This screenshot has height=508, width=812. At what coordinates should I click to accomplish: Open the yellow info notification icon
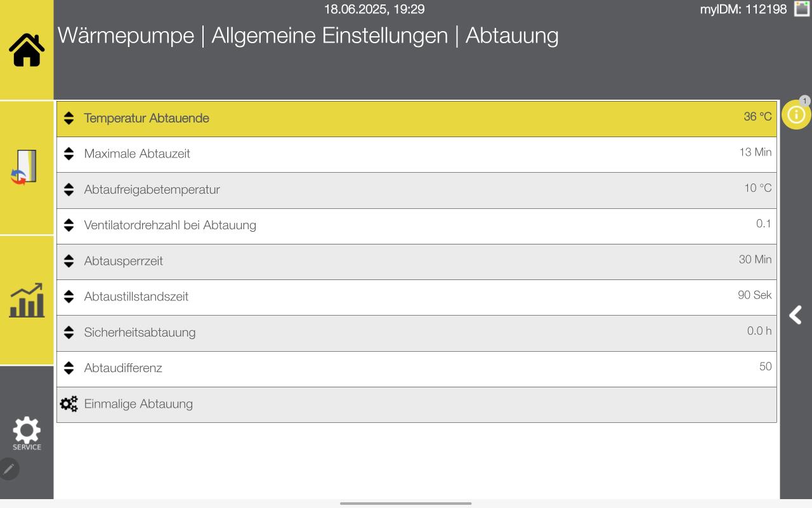(796, 115)
